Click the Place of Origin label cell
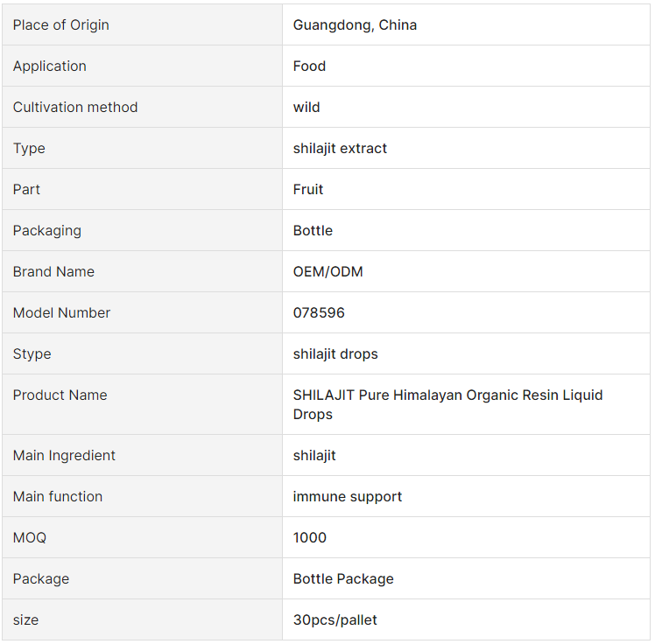 142,24
